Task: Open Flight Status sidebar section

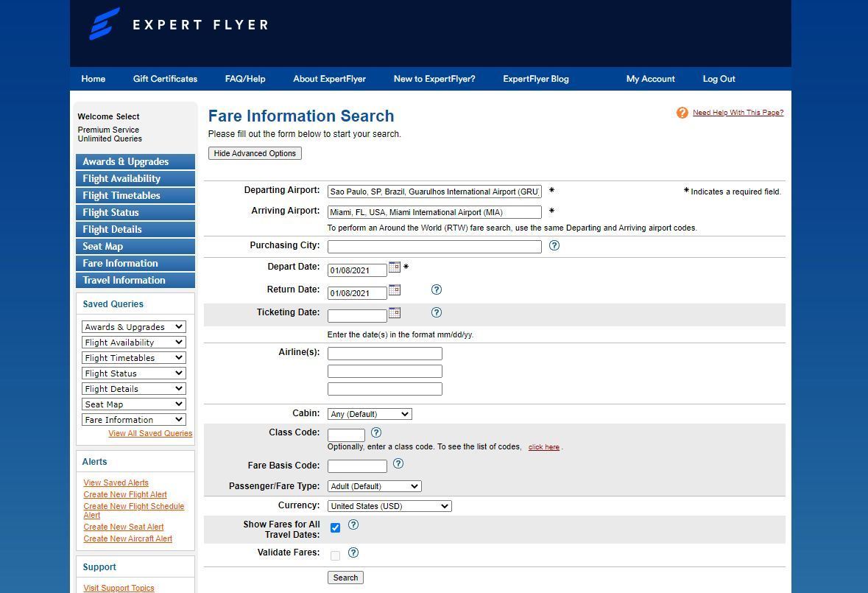Action: click(x=135, y=213)
